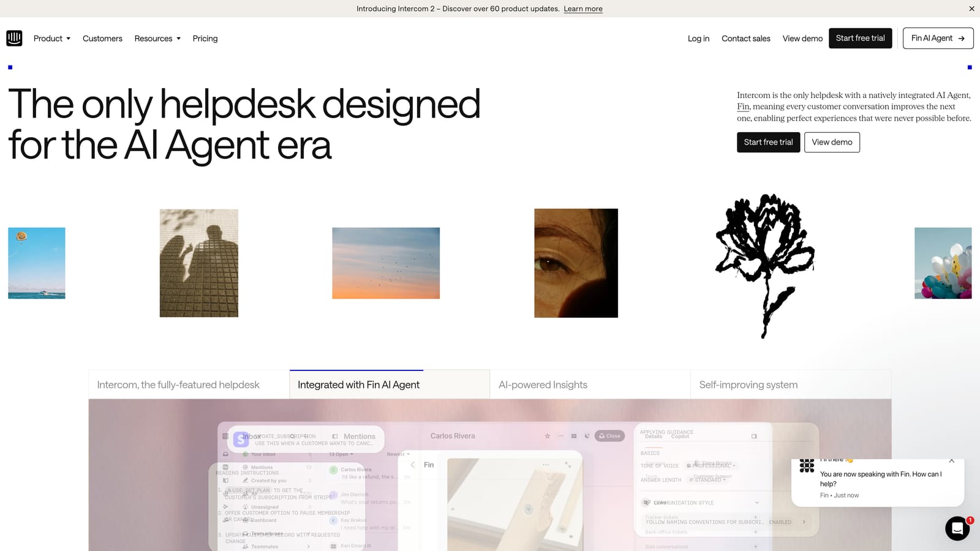980x551 pixels.
Task: Click the Intercom logo
Action: coord(14,38)
